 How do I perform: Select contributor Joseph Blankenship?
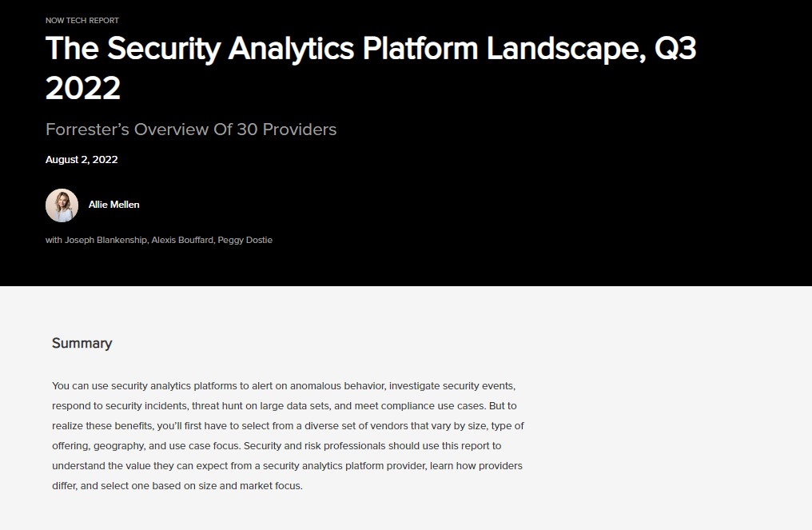click(x=105, y=240)
